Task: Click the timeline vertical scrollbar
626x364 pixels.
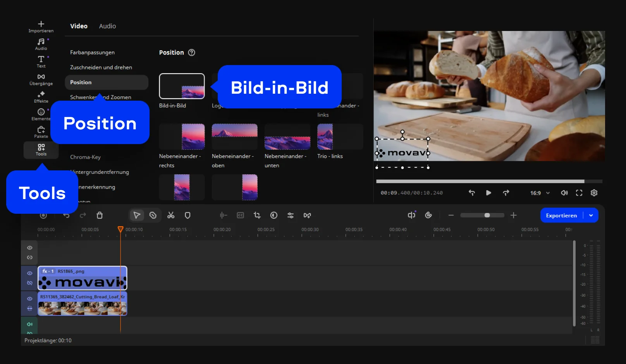Action: [574, 283]
